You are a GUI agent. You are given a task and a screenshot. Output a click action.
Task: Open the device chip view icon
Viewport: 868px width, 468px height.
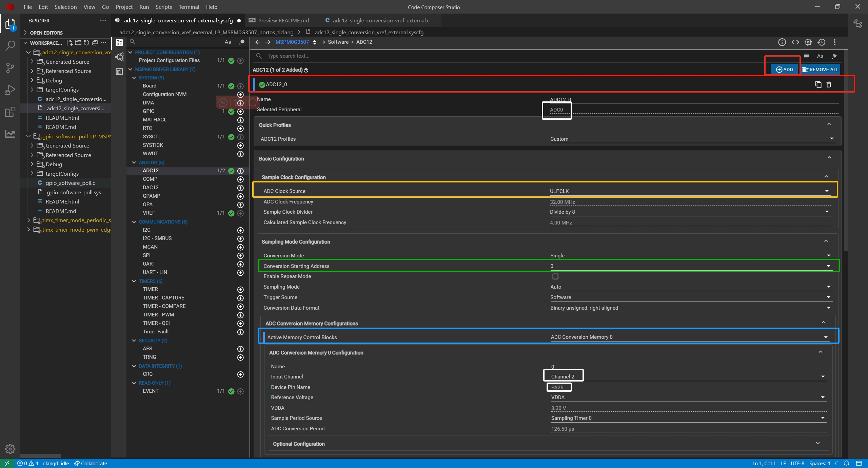pyautogui.click(x=808, y=42)
